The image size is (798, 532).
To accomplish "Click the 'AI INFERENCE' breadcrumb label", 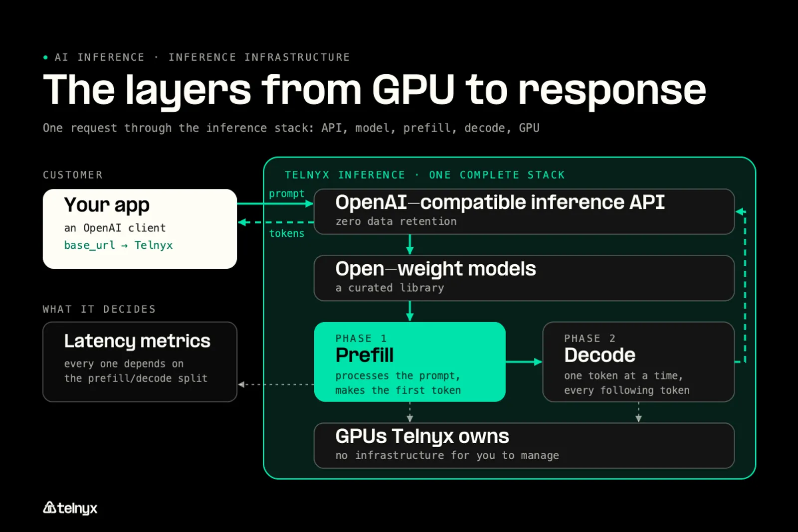I will click(x=100, y=57).
